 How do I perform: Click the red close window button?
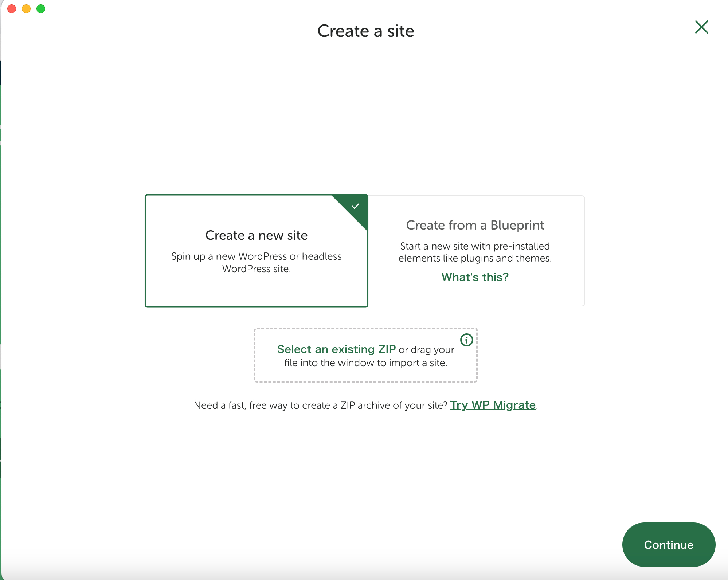tap(12, 9)
